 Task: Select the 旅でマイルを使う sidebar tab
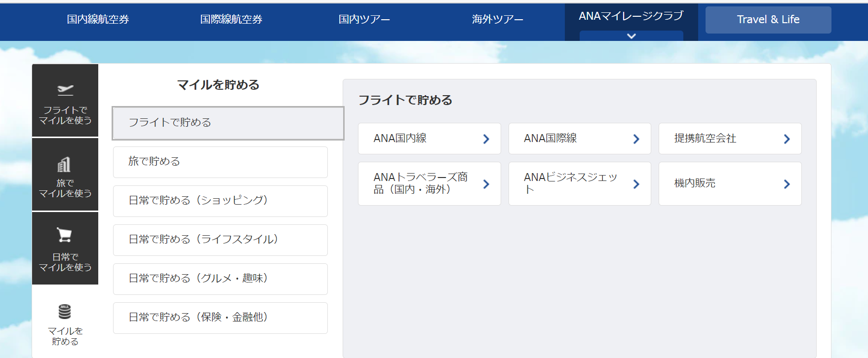[x=65, y=175]
